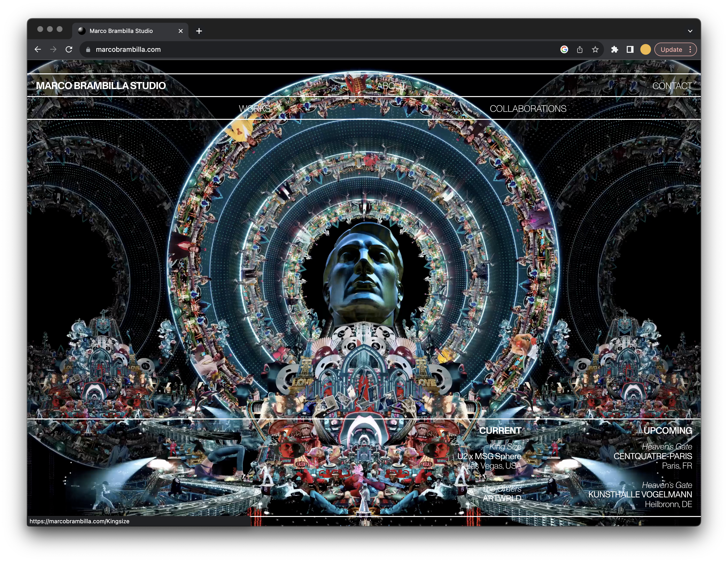Reload the page with refresh icon

69,49
